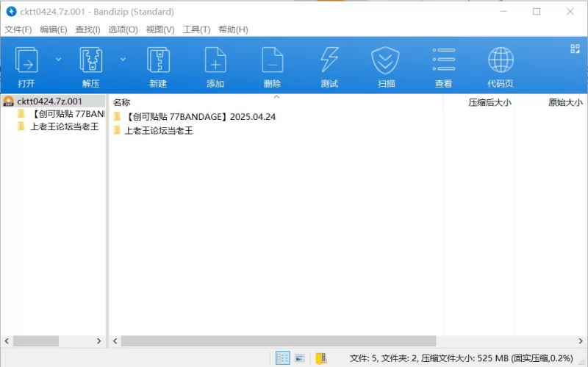
Task: Click the toolbar customize grid icon
Action: pos(575,49)
